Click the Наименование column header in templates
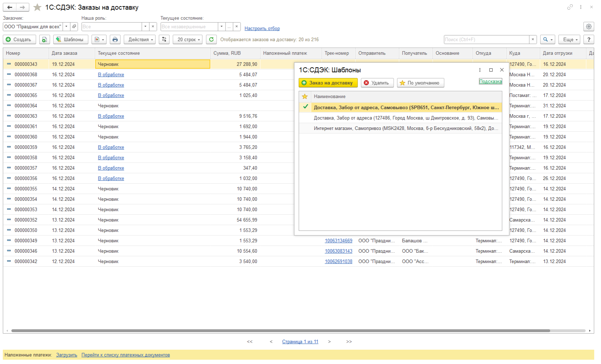This screenshot has height=364, width=601. click(x=407, y=97)
